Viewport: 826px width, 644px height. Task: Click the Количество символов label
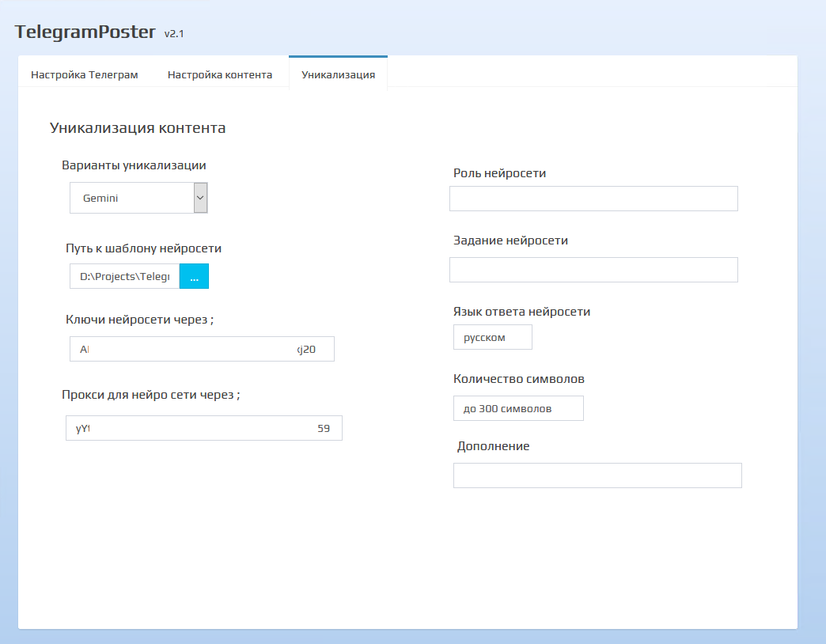(x=519, y=379)
